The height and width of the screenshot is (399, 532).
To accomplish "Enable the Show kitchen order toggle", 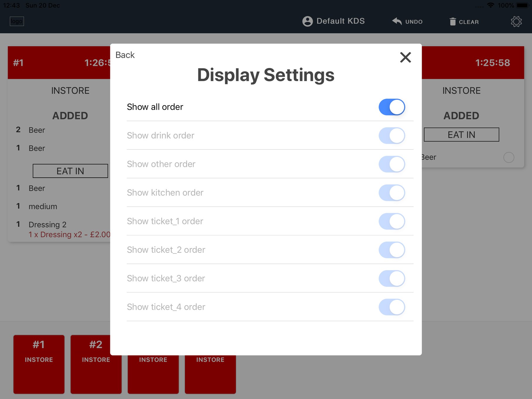I will pyautogui.click(x=392, y=193).
